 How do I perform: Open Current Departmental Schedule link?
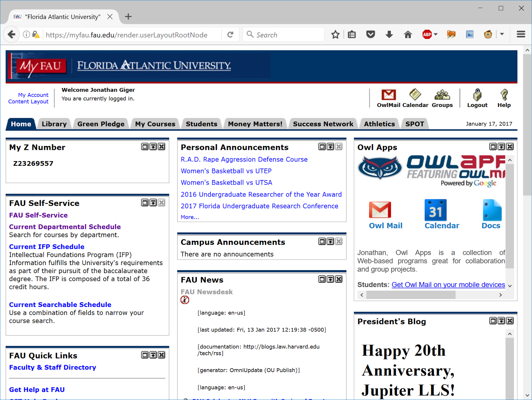(x=65, y=227)
